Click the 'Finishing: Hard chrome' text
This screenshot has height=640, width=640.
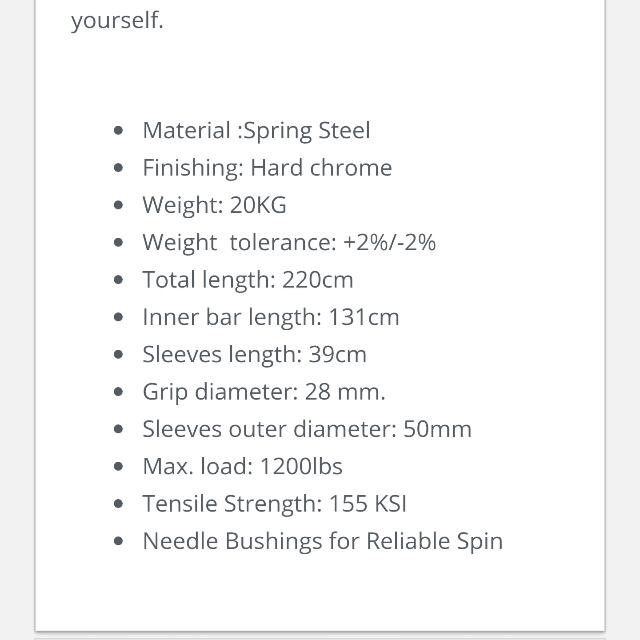coord(267,168)
